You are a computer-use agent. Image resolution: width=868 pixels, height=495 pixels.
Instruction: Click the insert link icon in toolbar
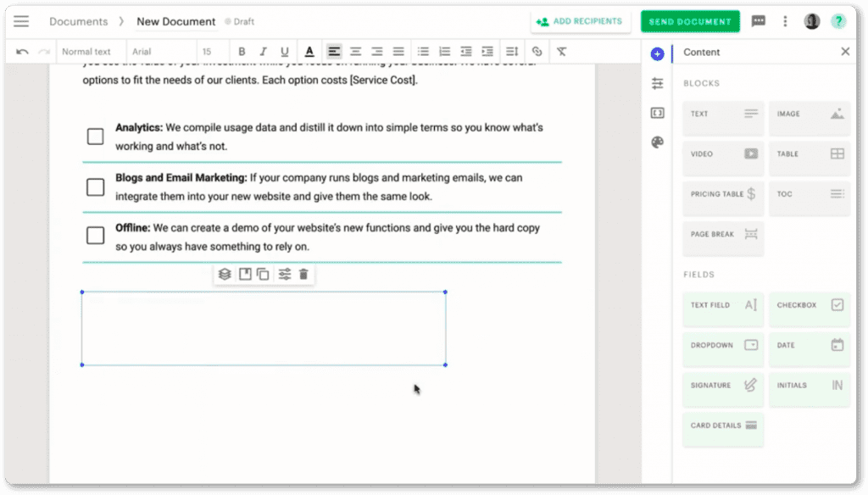click(x=537, y=52)
